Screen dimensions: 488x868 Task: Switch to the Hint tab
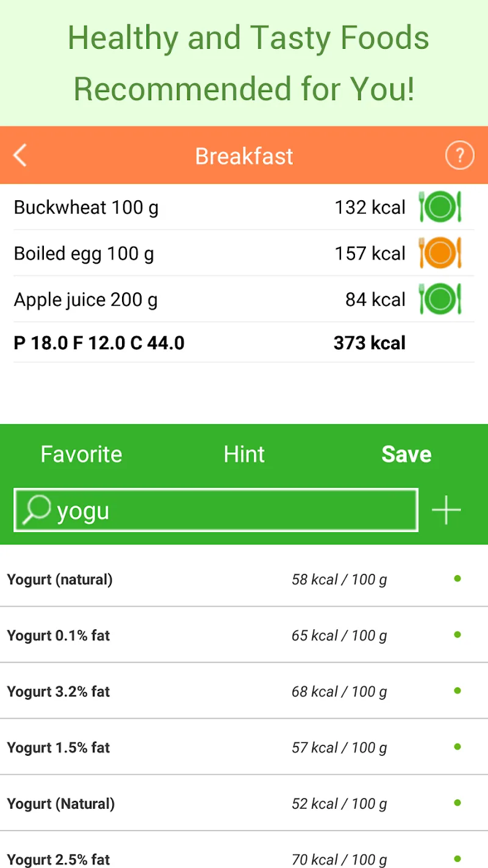(244, 454)
